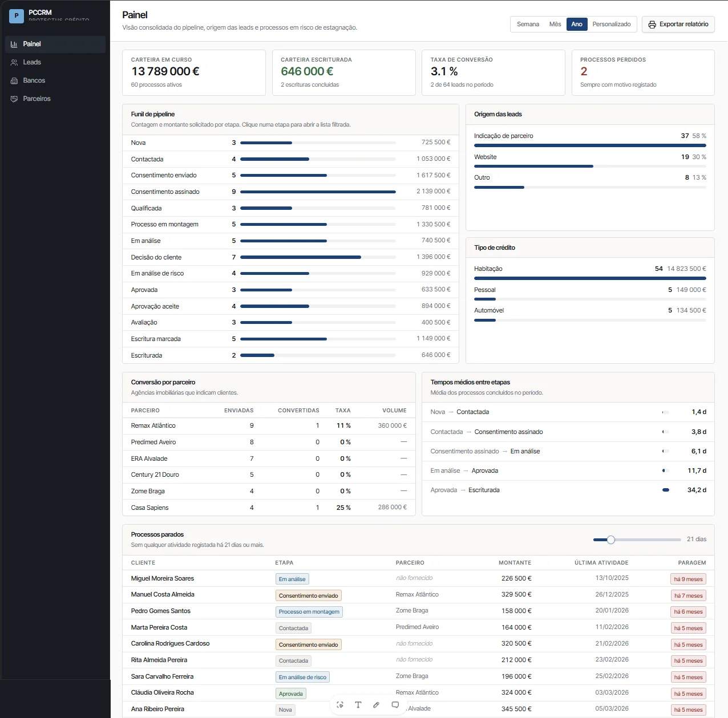
Task: Open the Nova stage in pipeline funnel
Action: coord(290,143)
